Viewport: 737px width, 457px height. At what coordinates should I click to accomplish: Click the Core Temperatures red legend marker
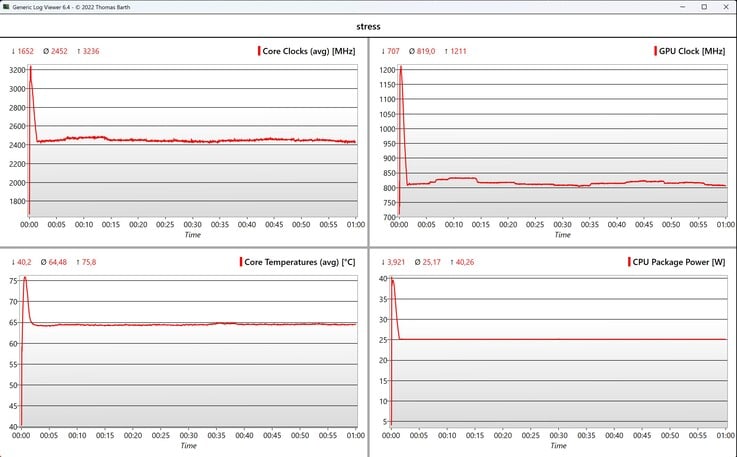(241, 262)
